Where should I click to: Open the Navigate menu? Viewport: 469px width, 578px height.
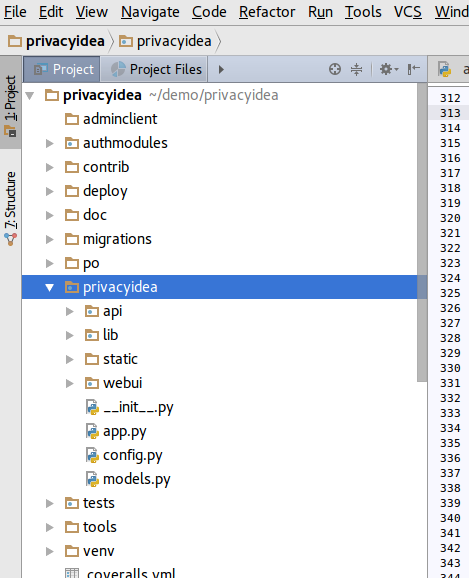click(x=150, y=12)
